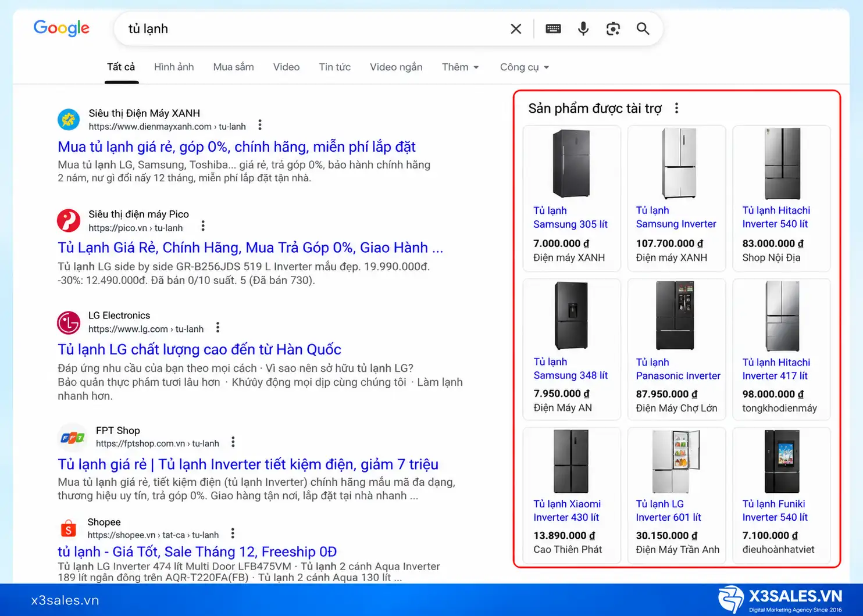
Task: Open Tủ lạnh Samsung Inverter product link
Action: [676, 217]
